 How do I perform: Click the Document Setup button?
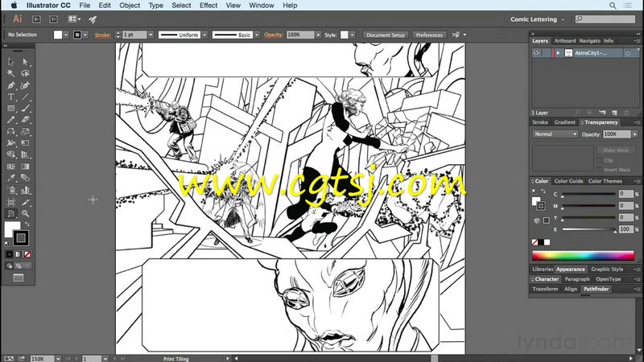coord(386,35)
